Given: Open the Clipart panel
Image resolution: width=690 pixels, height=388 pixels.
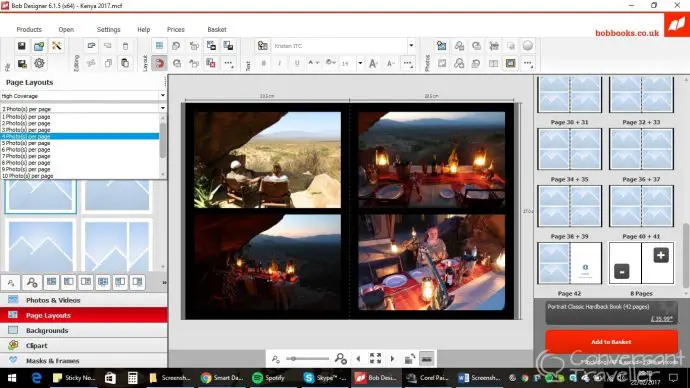Looking at the screenshot, I should pyautogui.click(x=84, y=345).
